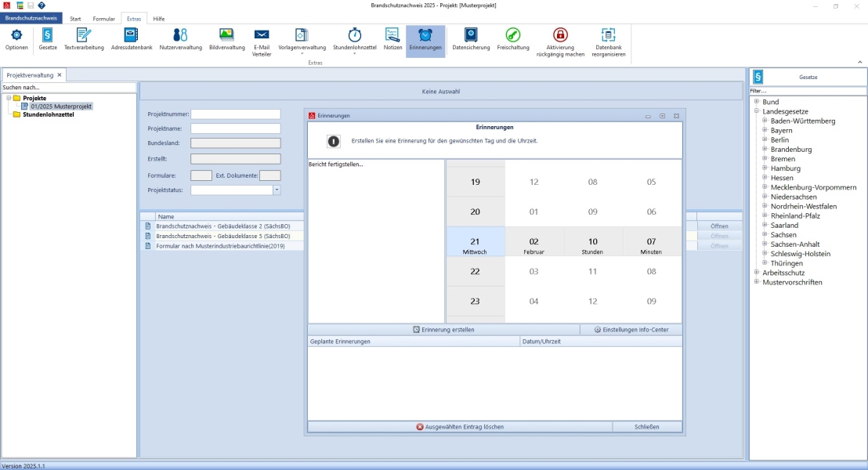Screen dimensions: 868x470
Task: Pick day 22 in the date wheel
Action: click(475, 271)
